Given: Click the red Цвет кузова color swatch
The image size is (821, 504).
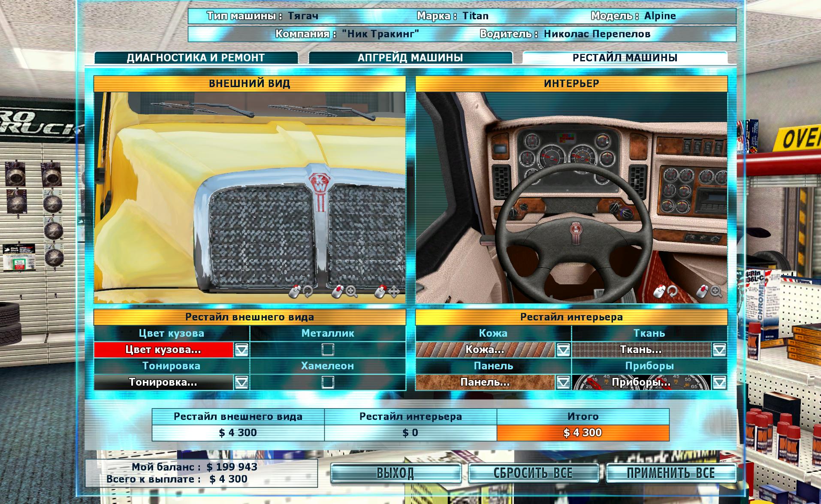Looking at the screenshot, I should click(163, 350).
